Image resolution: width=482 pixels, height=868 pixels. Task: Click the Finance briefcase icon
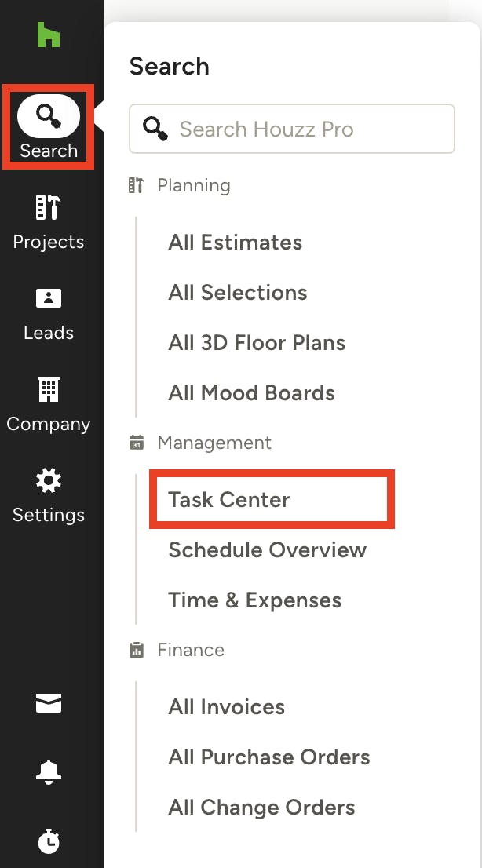pos(136,650)
